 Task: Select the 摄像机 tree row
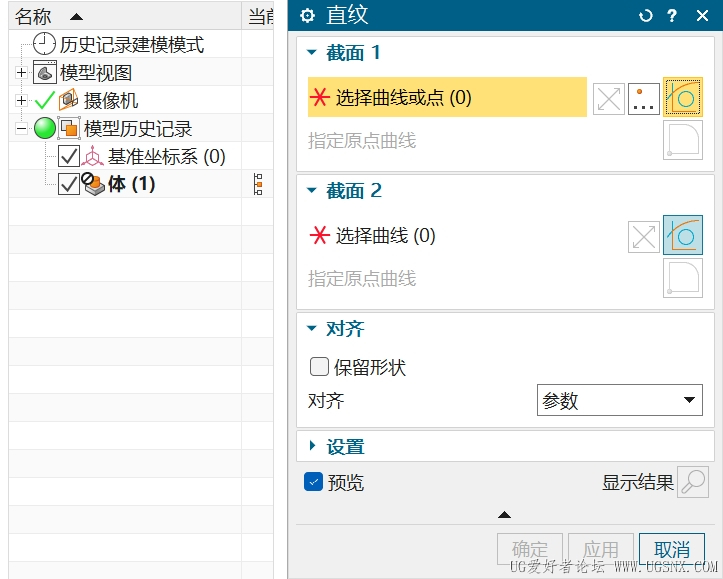point(141,100)
